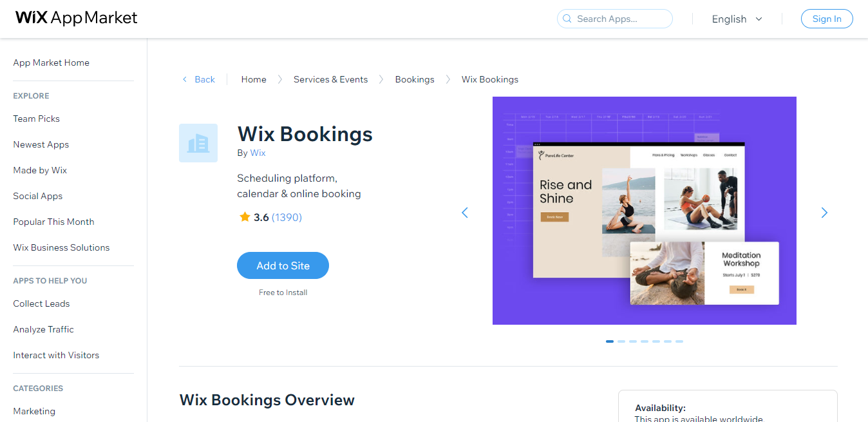This screenshot has height=422, width=868.
Task: Click the Wix Bookings title heading
Action: tap(305, 134)
